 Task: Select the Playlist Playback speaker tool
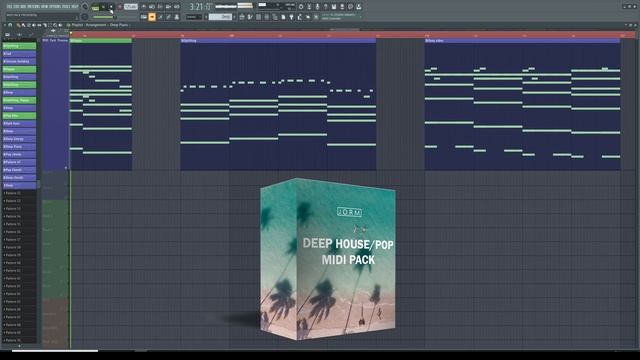point(60,25)
